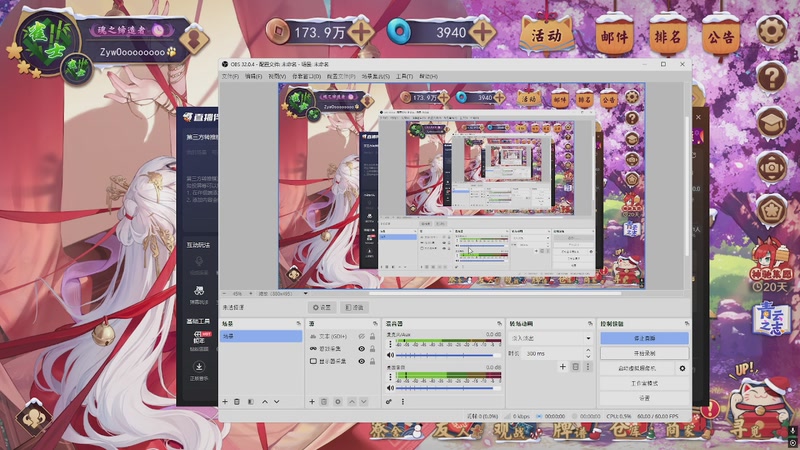Image resolution: width=800 pixels, height=450 pixels.
Task: Move source down in sources panel
Action: (364, 402)
